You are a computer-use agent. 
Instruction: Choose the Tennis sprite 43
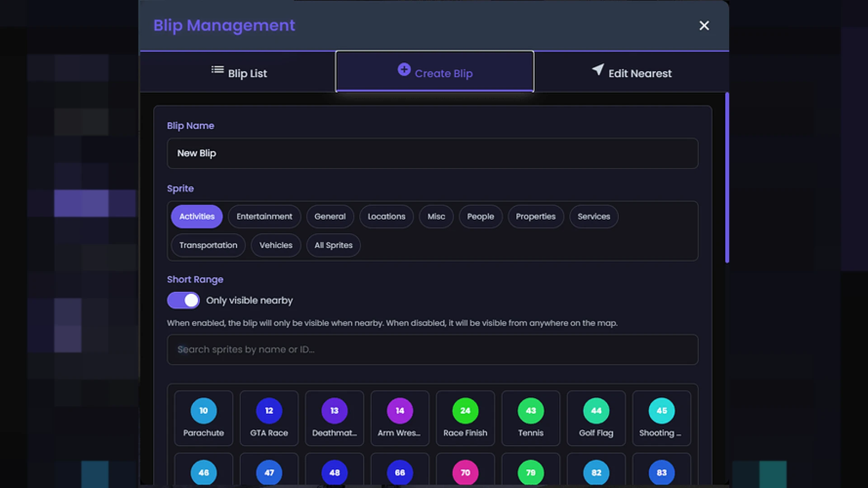click(x=531, y=418)
